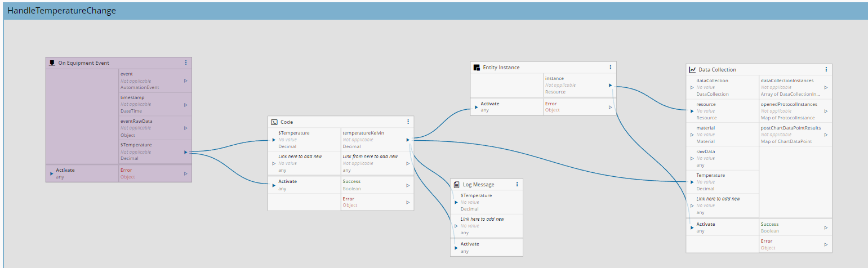Click the Data Collection Activate input port
The image size is (868, 268).
[692, 227]
